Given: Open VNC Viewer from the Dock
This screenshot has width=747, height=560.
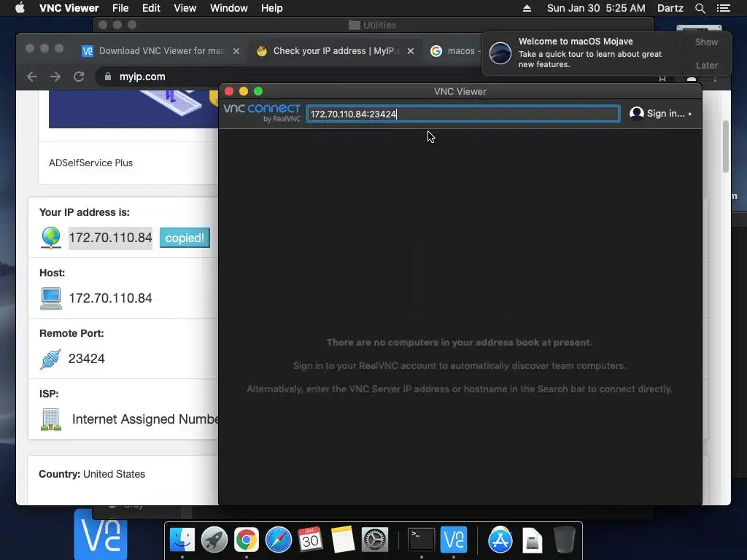Looking at the screenshot, I should click(x=454, y=540).
